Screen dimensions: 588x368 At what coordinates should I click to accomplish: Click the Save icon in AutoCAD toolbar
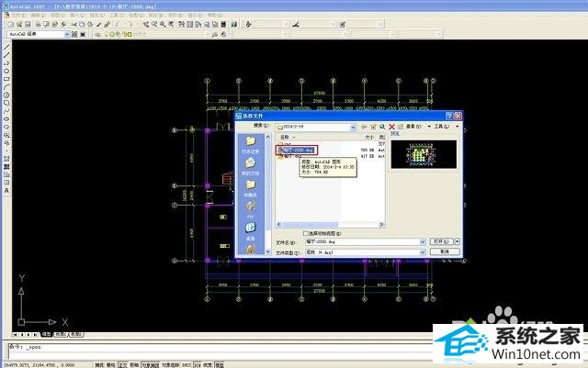pyautogui.click(x=28, y=25)
